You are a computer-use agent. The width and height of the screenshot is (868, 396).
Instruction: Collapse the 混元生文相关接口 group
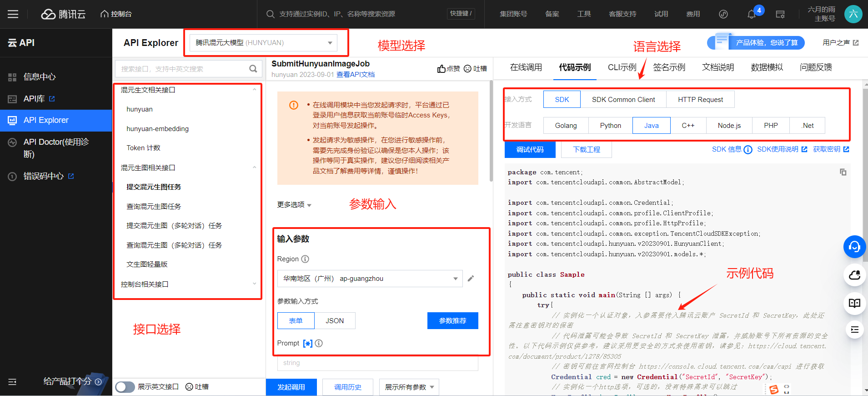coord(254,90)
